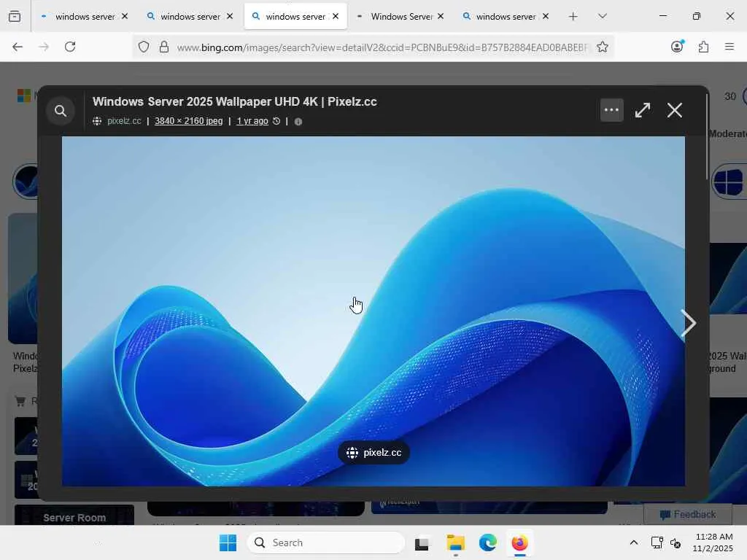Image resolution: width=747 pixels, height=560 pixels.
Task: Click Server Room suggestion behind viewer
Action: (x=74, y=516)
